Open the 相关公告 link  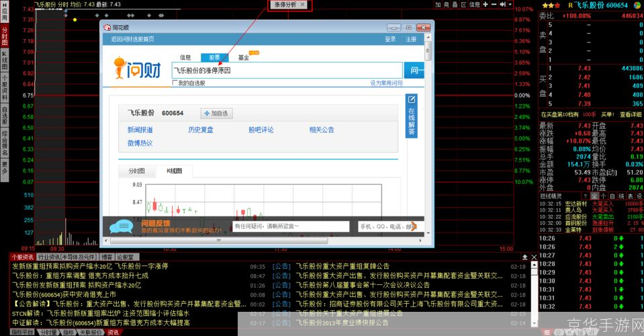pos(322,130)
